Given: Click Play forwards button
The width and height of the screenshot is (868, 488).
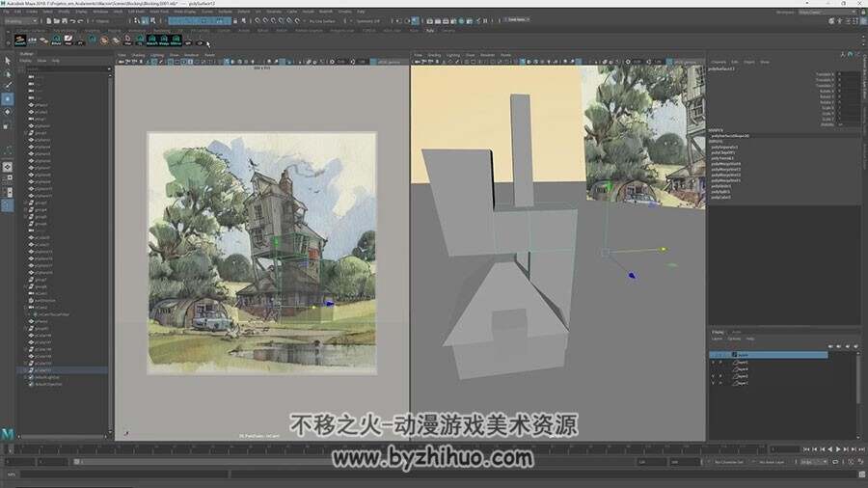Looking at the screenshot, I should pyautogui.click(x=837, y=449).
